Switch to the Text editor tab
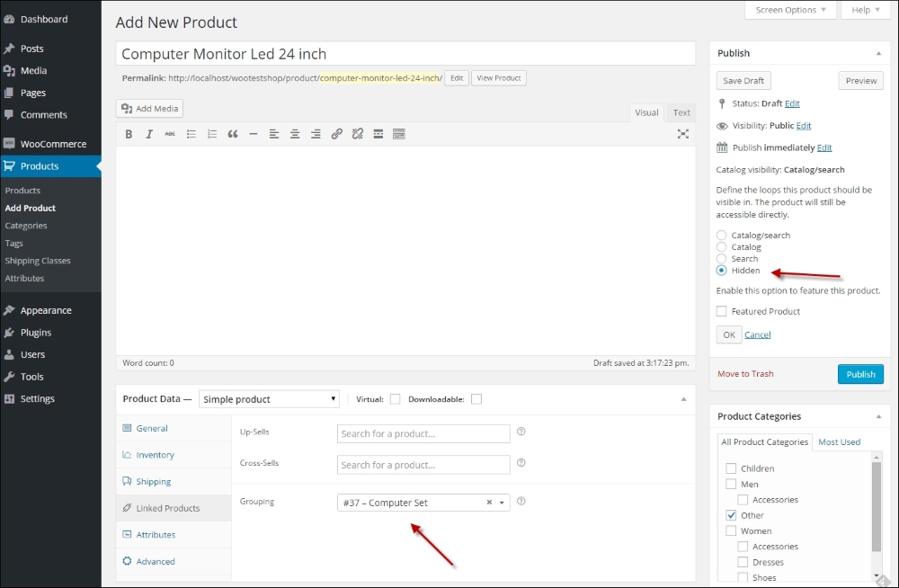Screen dimensions: 899x588 [681, 112]
